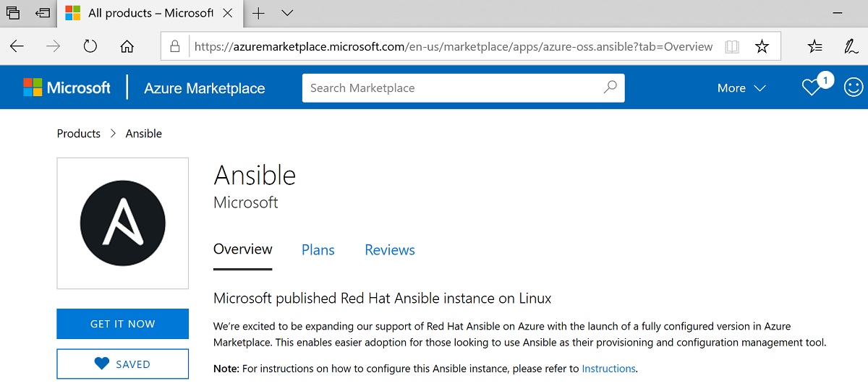Add page to favorites star
This screenshot has height=386, width=868.
pos(762,47)
